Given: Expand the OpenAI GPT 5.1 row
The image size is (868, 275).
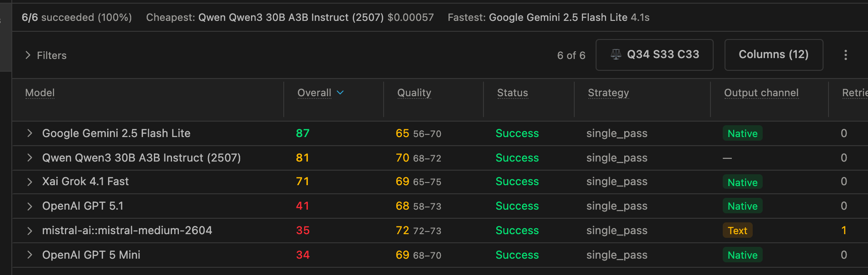Looking at the screenshot, I should click(x=30, y=206).
